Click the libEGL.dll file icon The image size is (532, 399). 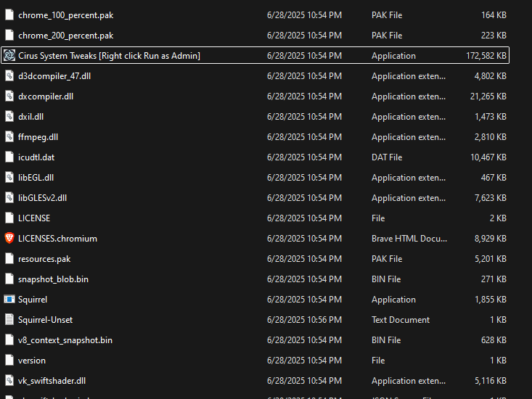[x=9, y=178]
